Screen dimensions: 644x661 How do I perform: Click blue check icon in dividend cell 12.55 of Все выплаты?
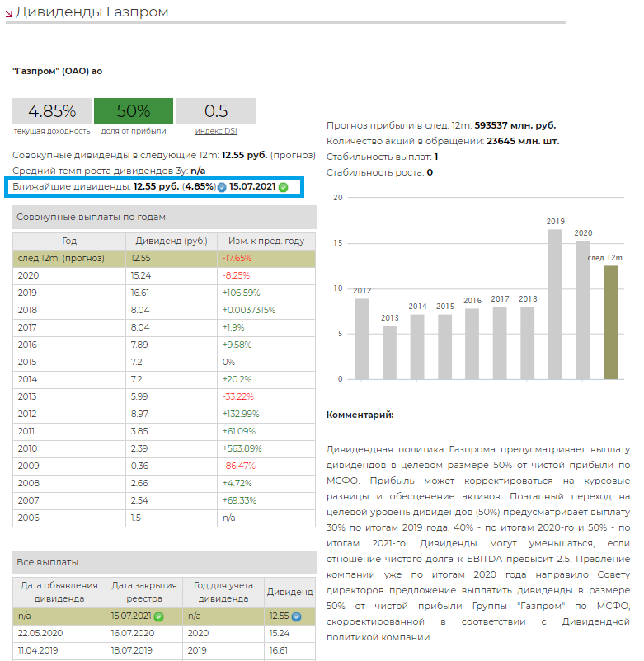297,616
